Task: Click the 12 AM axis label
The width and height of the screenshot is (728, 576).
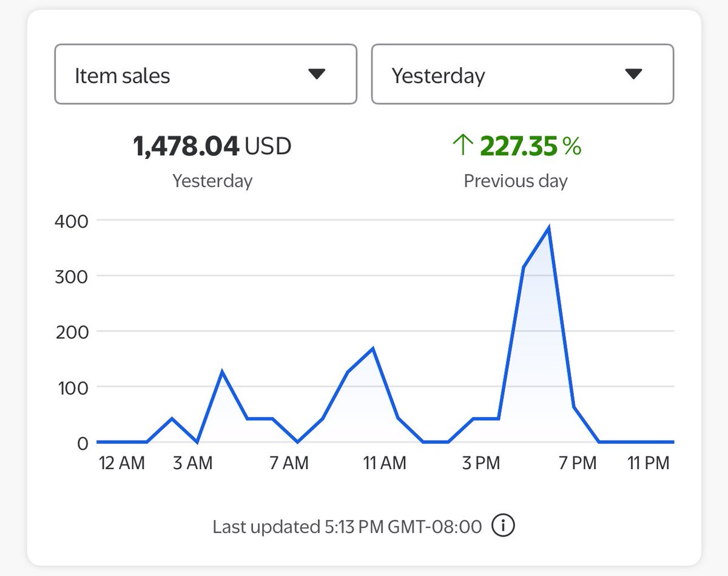Action: click(122, 463)
